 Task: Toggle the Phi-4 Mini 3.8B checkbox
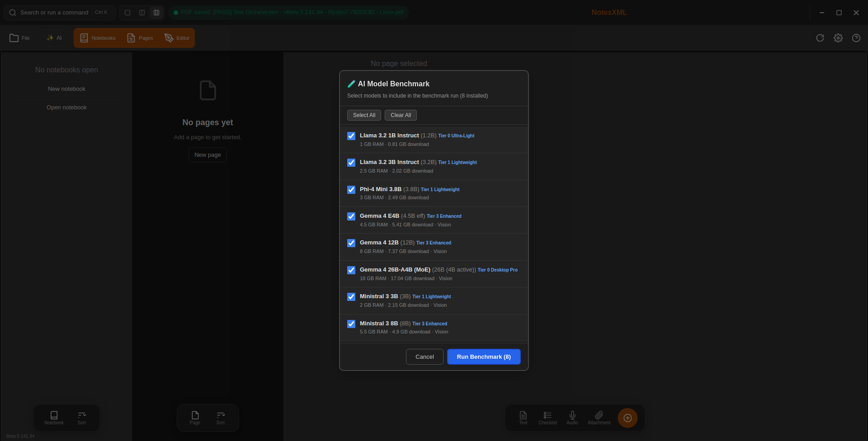(x=351, y=190)
